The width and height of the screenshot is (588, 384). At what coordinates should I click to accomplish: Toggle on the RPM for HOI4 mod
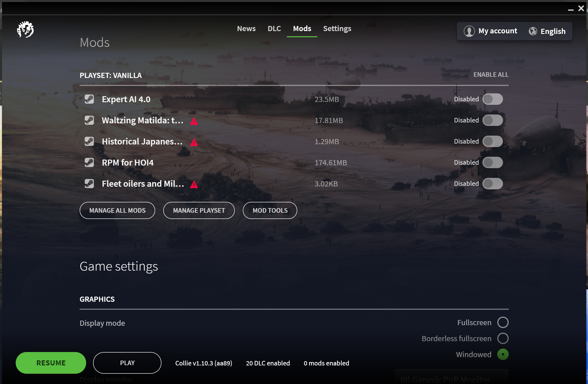pyautogui.click(x=492, y=162)
